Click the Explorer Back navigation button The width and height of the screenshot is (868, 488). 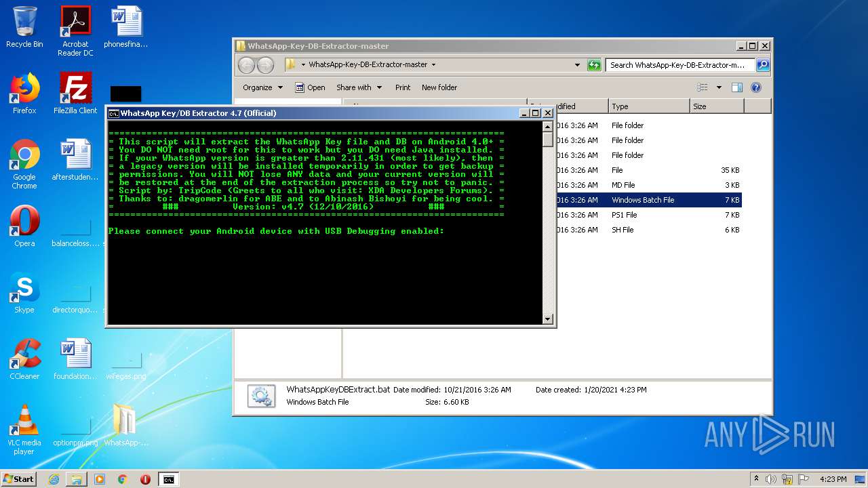246,65
